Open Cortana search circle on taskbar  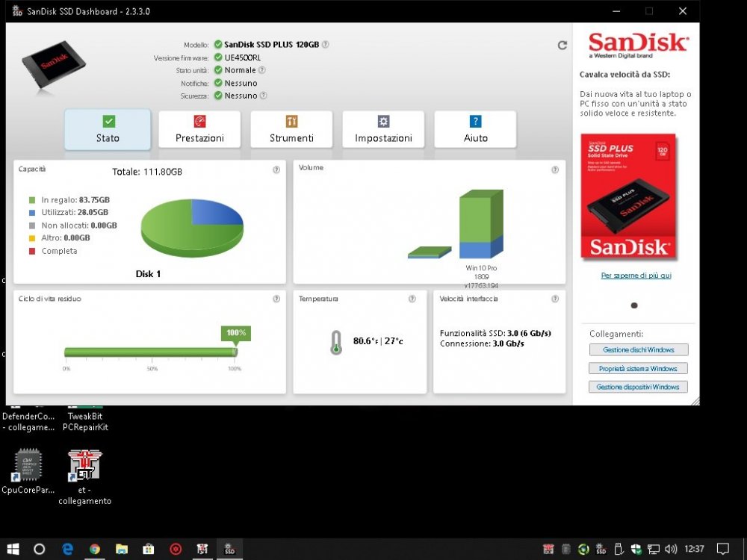click(x=40, y=549)
